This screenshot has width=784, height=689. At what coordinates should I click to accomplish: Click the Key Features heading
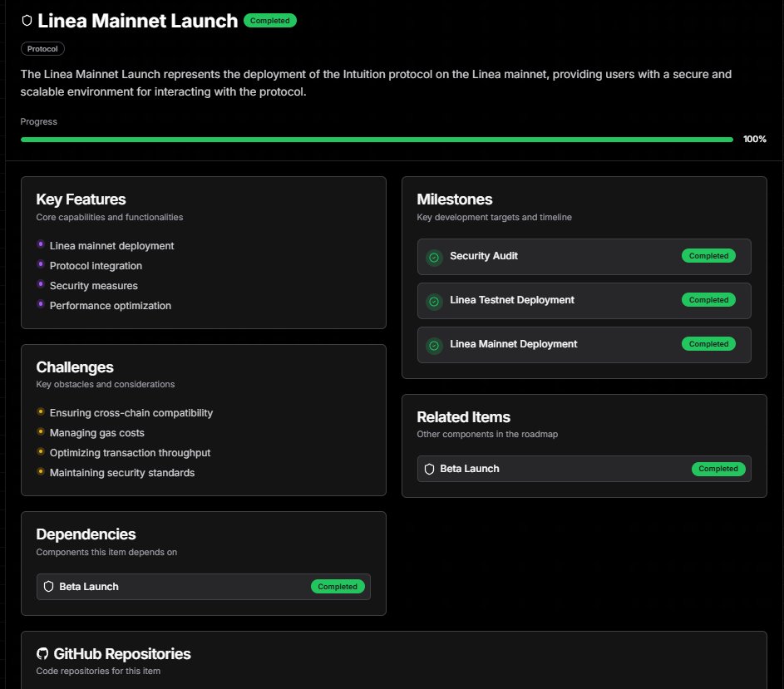(x=81, y=199)
